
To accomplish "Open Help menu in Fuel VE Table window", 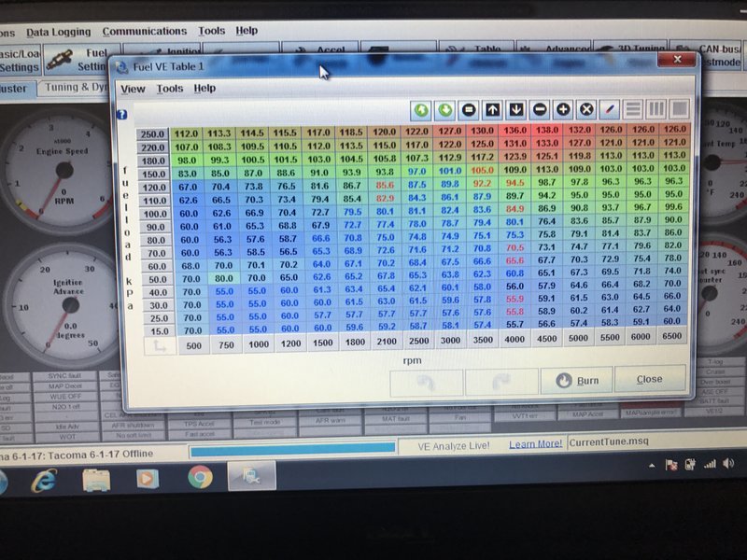I will (204, 88).
